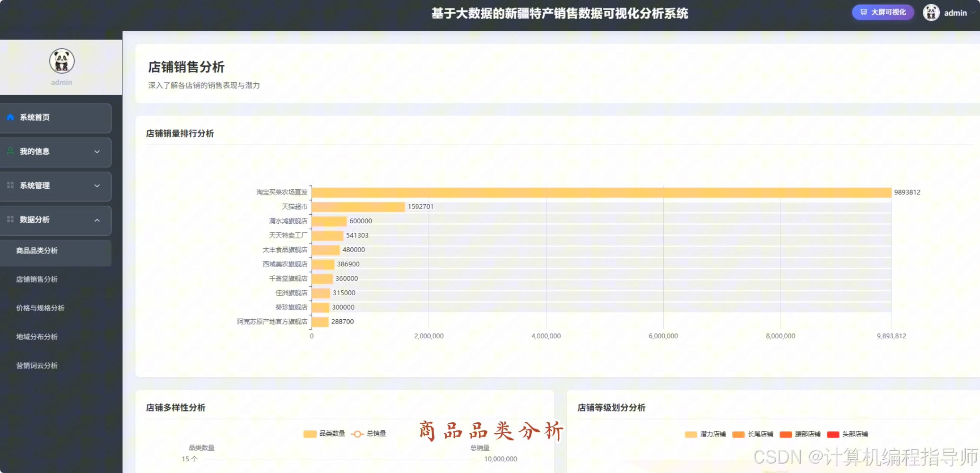Expand the 系统管理 menu chevron
The height and width of the screenshot is (473, 980).
tap(97, 186)
